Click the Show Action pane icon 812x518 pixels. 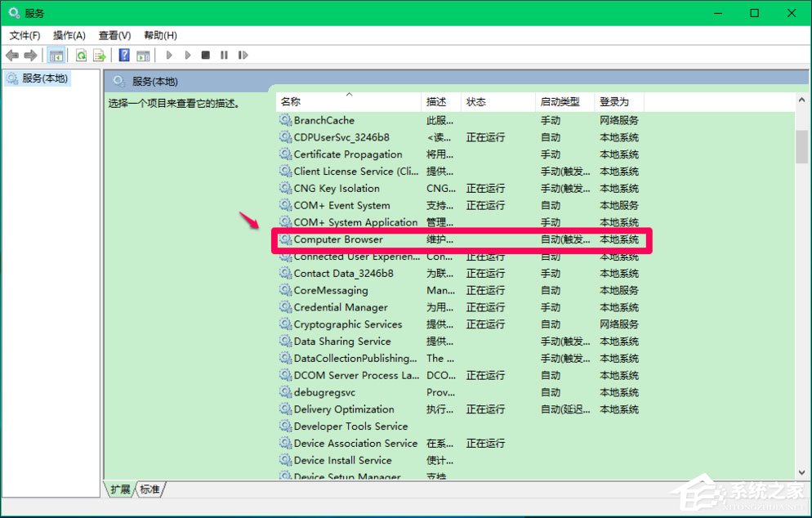(143, 55)
